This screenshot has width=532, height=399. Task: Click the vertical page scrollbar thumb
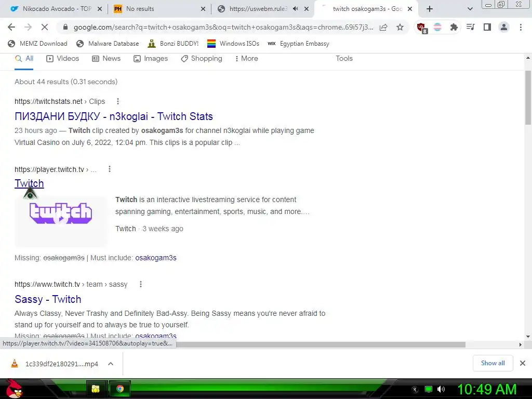pos(528,98)
